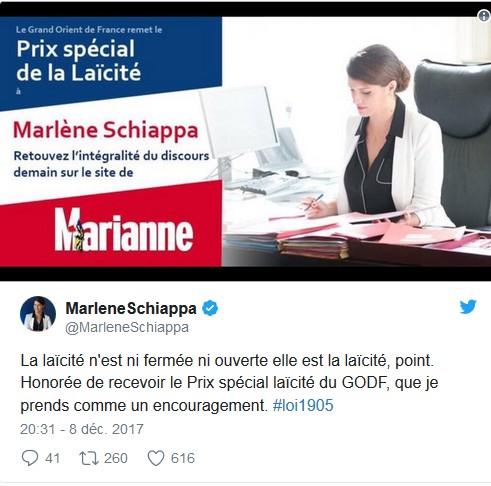
Task: Click the info icon on the image corner
Action: point(484,15)
